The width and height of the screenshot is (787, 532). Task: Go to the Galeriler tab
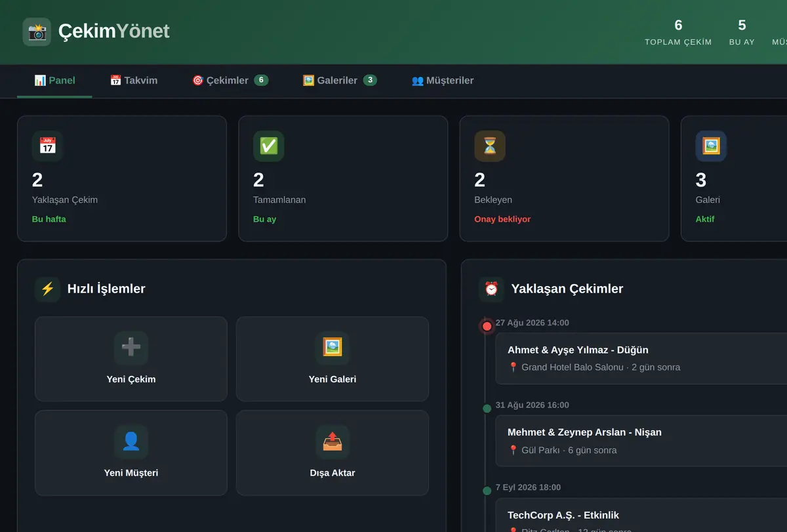[x=340, y=81]
